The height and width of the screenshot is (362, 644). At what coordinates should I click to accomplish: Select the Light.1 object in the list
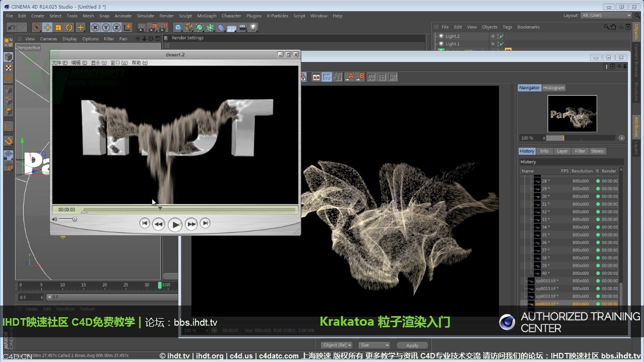[x=452, y=44]
